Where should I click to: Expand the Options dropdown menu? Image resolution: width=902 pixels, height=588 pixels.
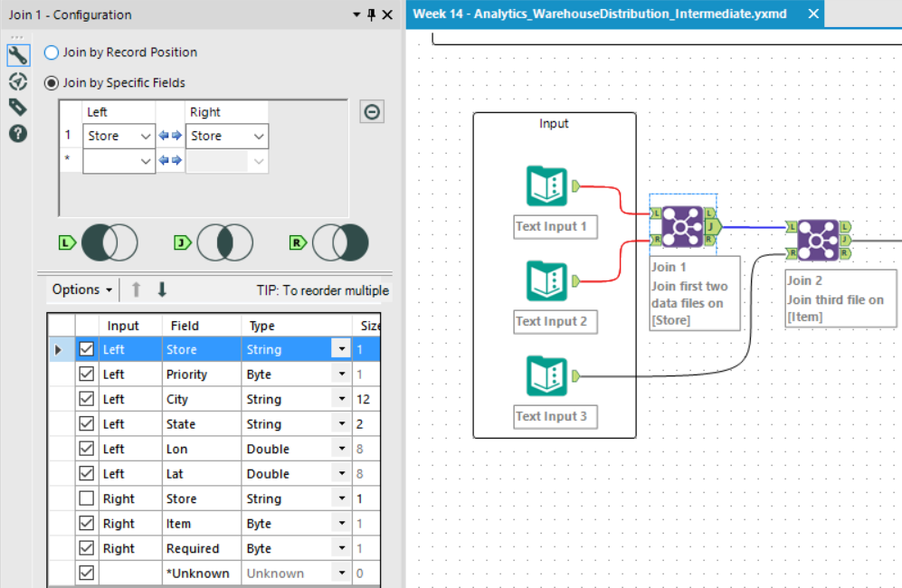[x=82, y=289]
